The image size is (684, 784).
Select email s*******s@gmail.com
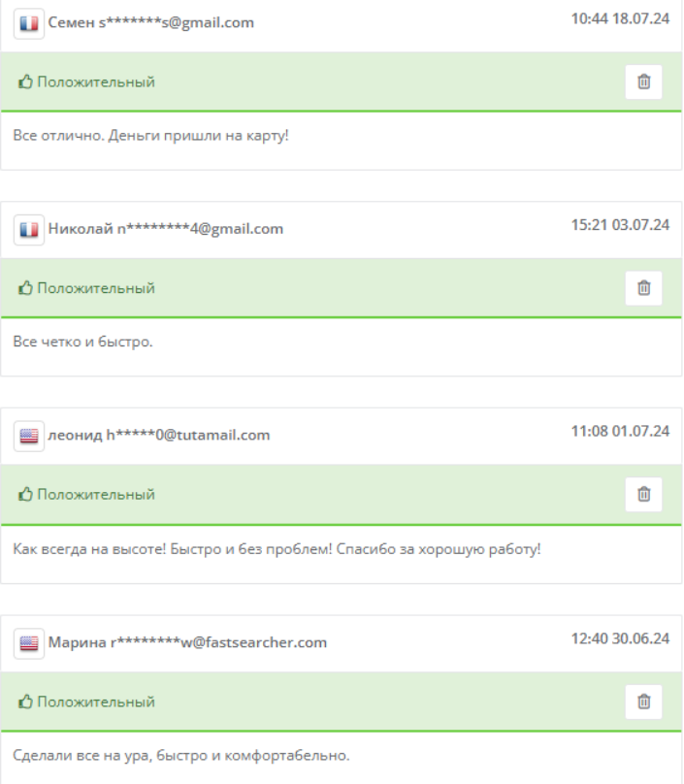coord(177,22)
